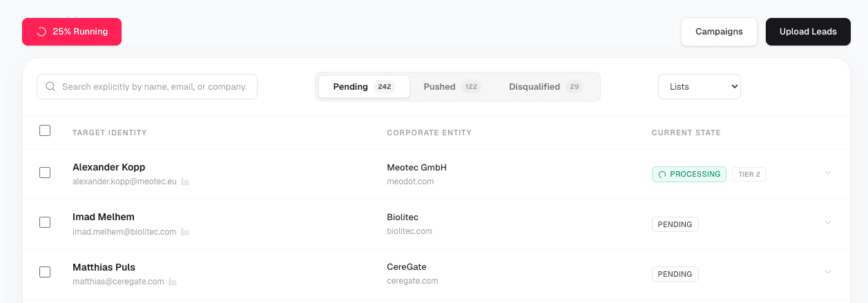Toggle the select-all header checkbox
Image resolution: width=868 pixels, height=303 pixels.
[45, 130]
